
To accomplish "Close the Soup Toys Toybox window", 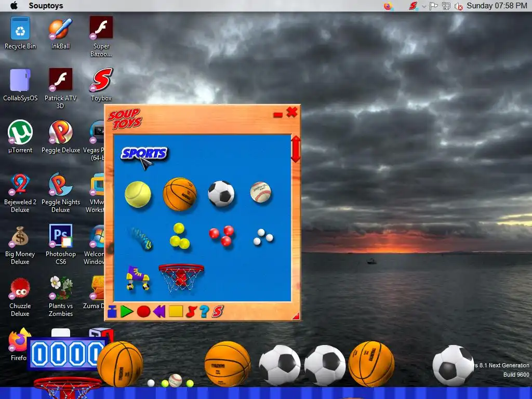I will [x=292, y=112].
